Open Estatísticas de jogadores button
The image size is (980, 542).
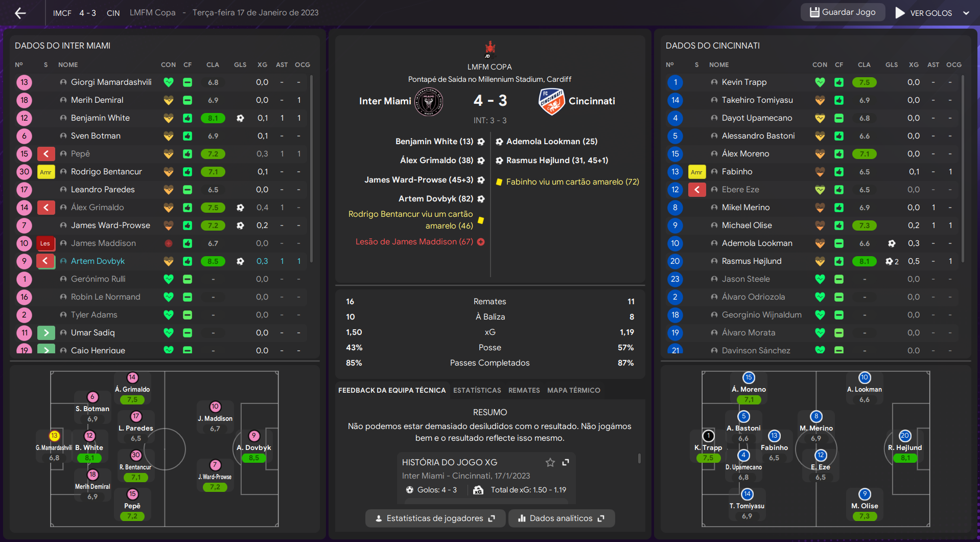[x=435, y=518]
